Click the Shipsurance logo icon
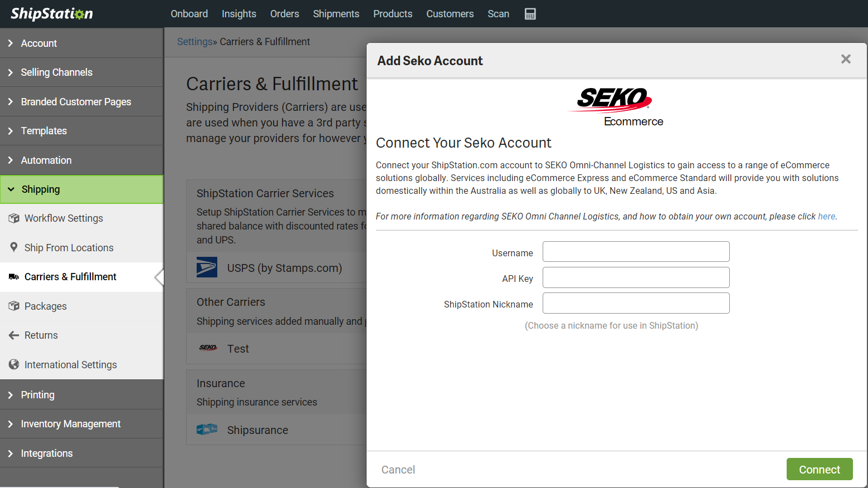 [207, 430]
